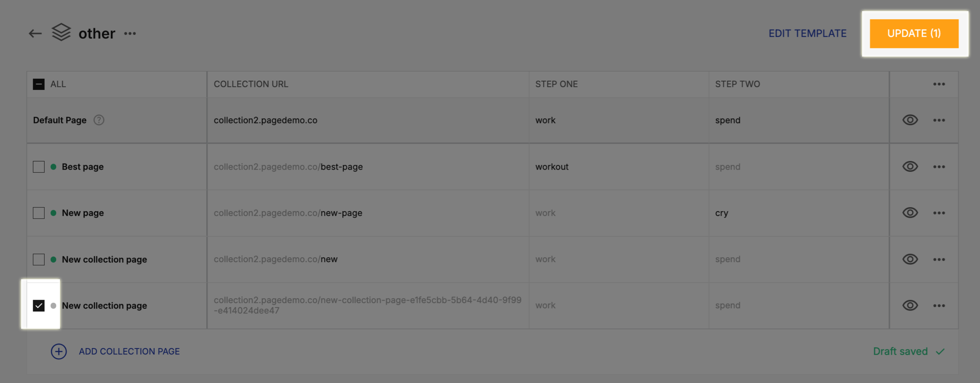The width and height of the screenshot is (980, 383).
Task: Click the Draft saved checkmark indicator
Action: click(x=941, y=351)
